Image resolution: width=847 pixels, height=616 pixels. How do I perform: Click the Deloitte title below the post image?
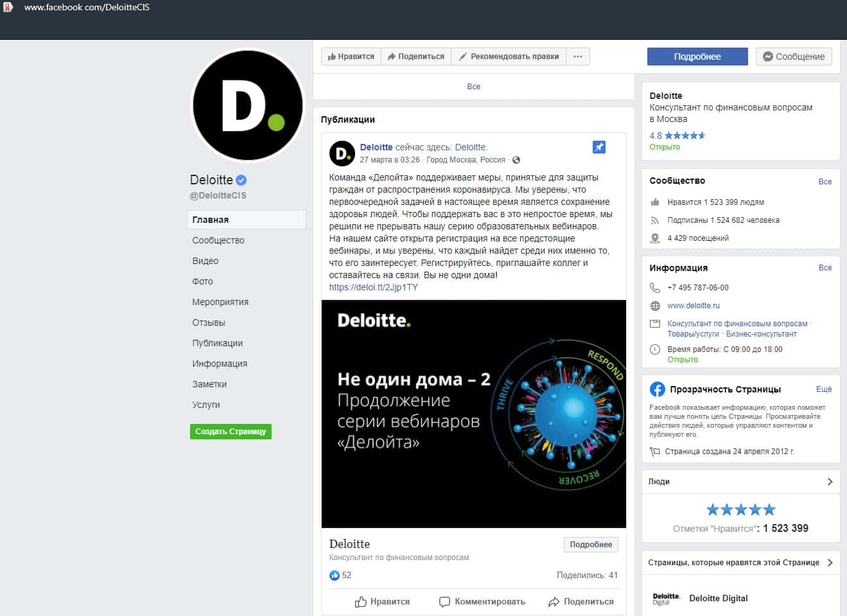point(349,544)
